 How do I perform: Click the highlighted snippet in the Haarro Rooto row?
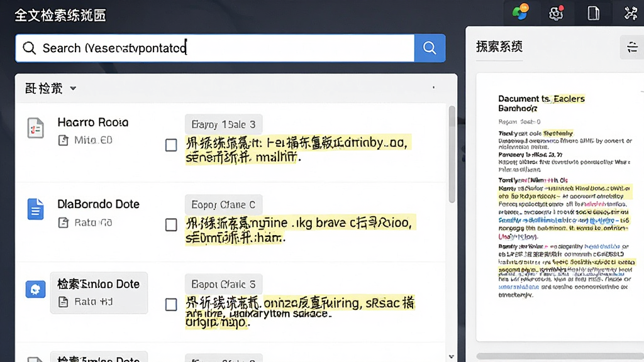tap(298, 150)
